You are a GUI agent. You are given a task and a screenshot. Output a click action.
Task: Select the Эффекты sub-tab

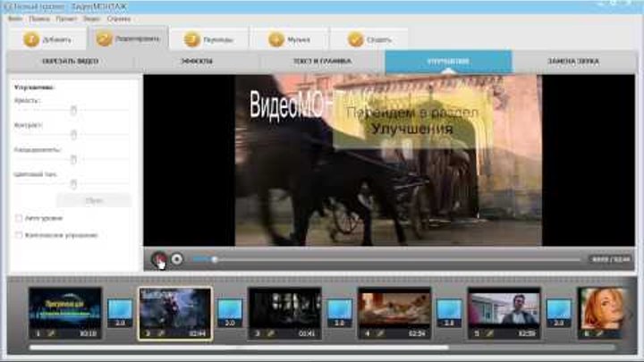tap(196, 62)
